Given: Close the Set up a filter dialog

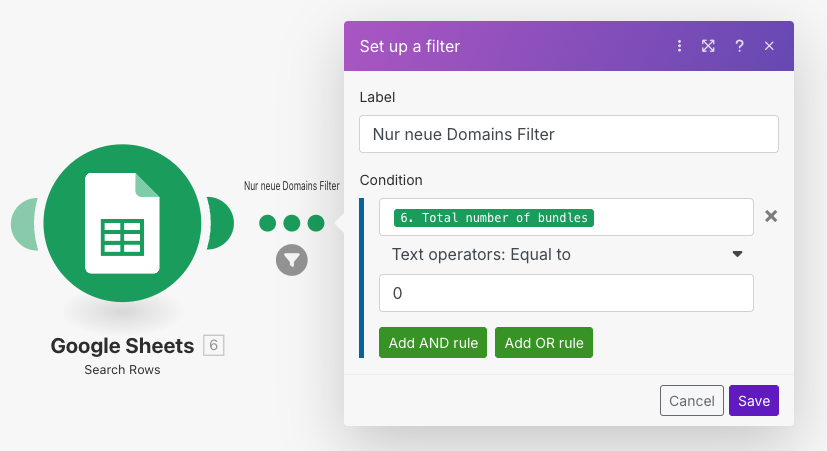Looking at the screenshot, I should (x=769, y=46).
